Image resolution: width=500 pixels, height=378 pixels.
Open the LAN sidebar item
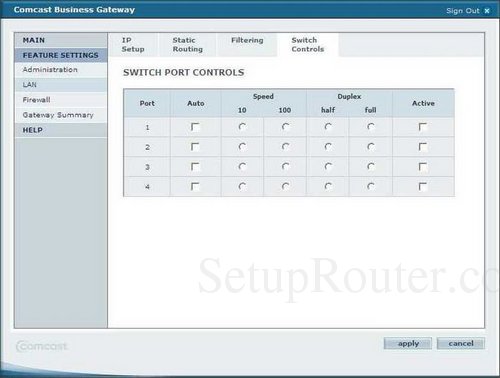61,85
